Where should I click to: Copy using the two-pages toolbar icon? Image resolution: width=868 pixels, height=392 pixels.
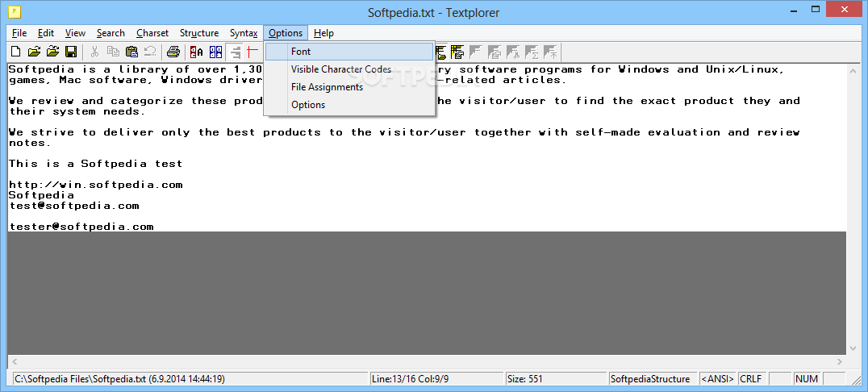[x=113, y=52]
